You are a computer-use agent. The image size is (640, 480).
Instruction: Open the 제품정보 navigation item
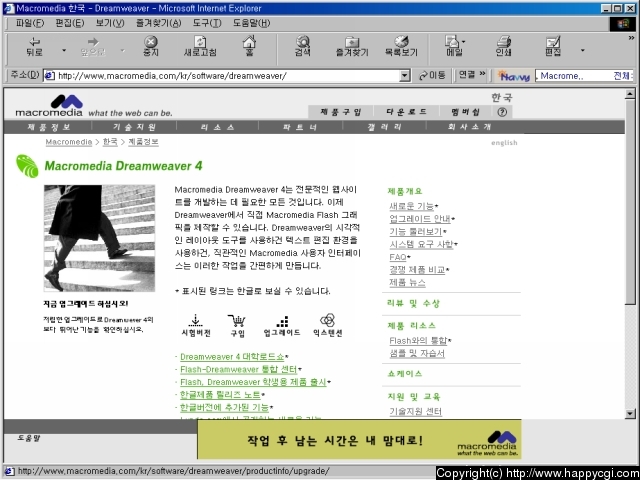49,127
